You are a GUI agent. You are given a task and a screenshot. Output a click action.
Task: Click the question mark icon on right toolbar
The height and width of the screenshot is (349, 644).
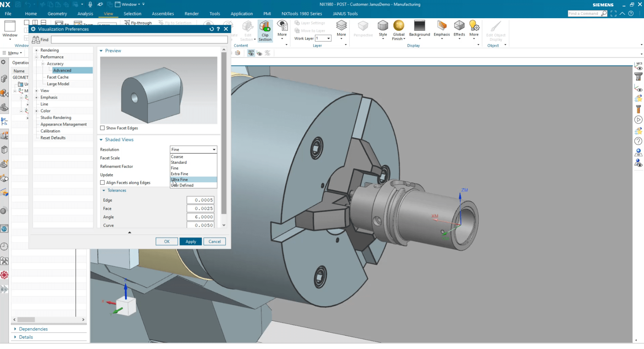point(638,141)
